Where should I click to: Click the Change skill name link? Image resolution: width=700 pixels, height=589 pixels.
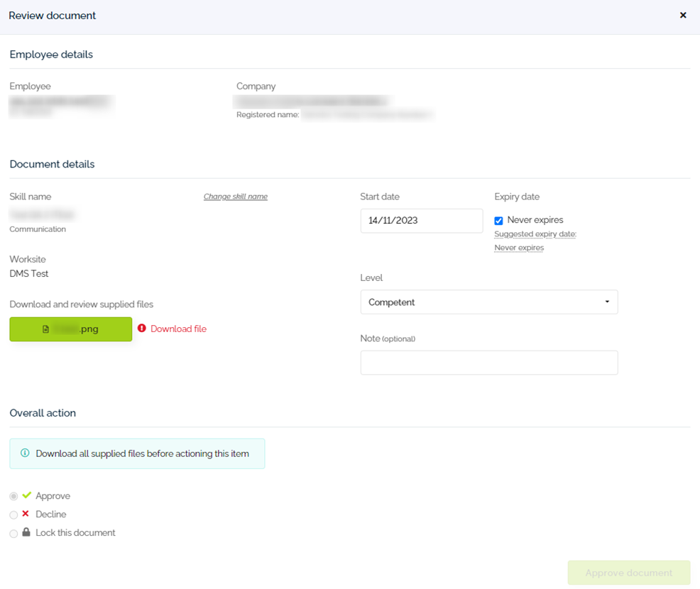tap(235, 196)
